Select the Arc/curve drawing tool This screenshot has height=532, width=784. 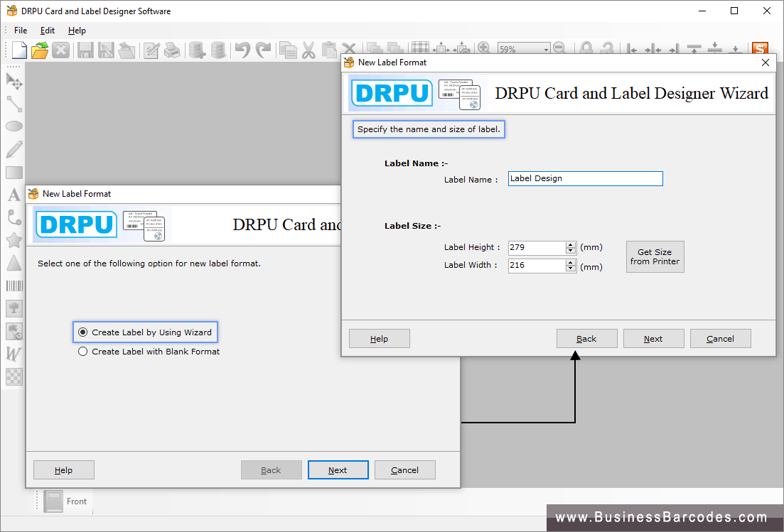(x=14, y=217)
